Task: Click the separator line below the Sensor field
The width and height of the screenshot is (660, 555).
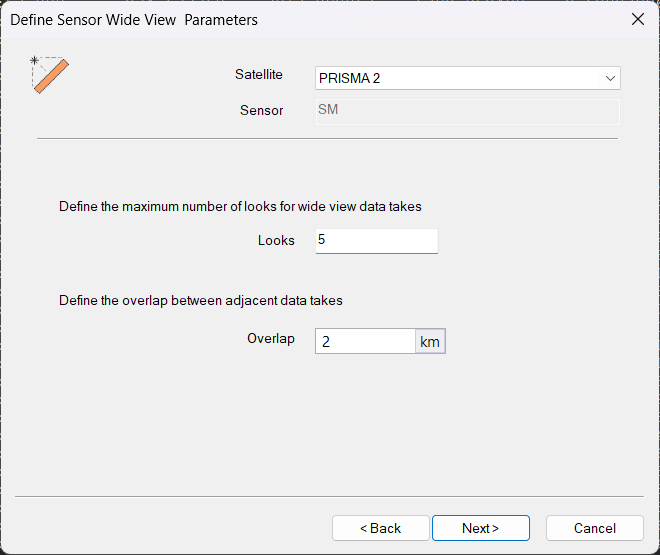Action: 327,138
